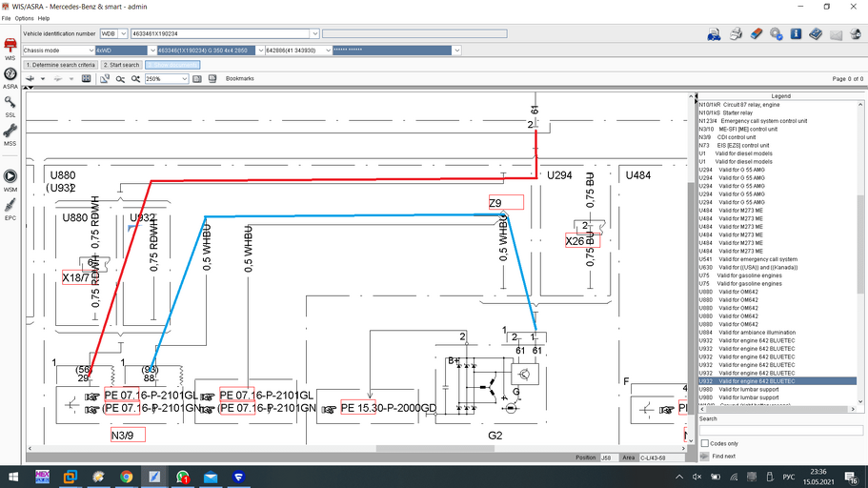868x488 pixels.
Task: Click the support agent headset icon
Action: coord(856,34)
